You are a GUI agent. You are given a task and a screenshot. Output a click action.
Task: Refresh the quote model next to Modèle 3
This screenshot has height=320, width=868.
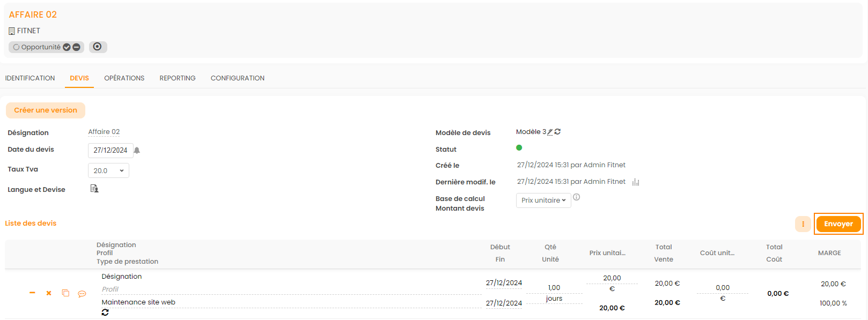558,132
